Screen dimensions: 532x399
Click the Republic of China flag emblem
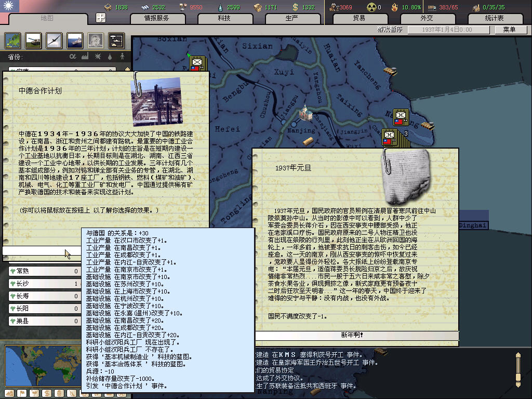coord(9,6)
